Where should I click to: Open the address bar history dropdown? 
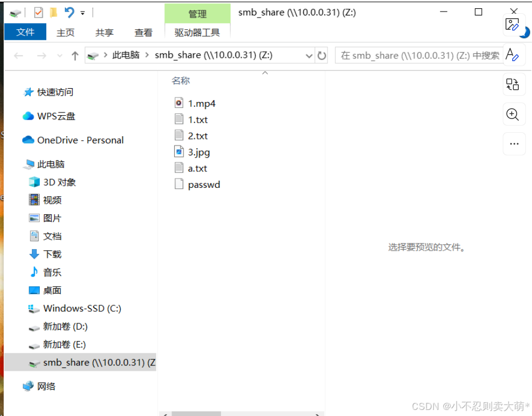pos(309,56)
